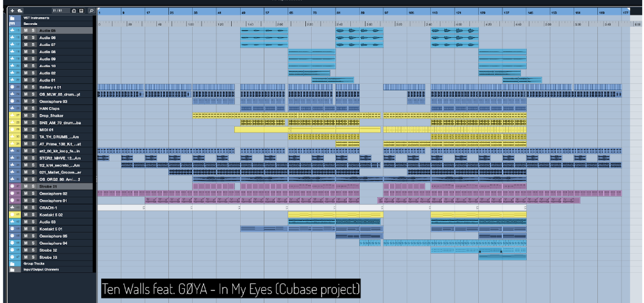Click the Omnisphere 04 instrument icon

[13, 243]
